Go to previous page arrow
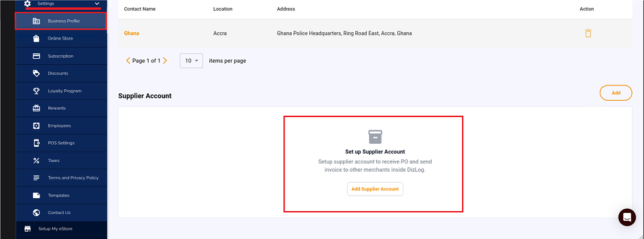644x239 pixels. 128,61
